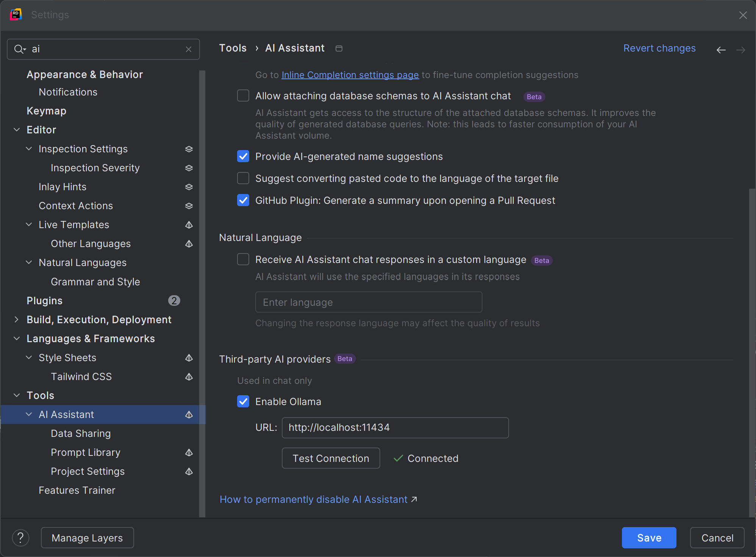Viewport: 756px width, 557px height.
Task: Enable custom language chat responses checkbox
Action: click(243, 259)
